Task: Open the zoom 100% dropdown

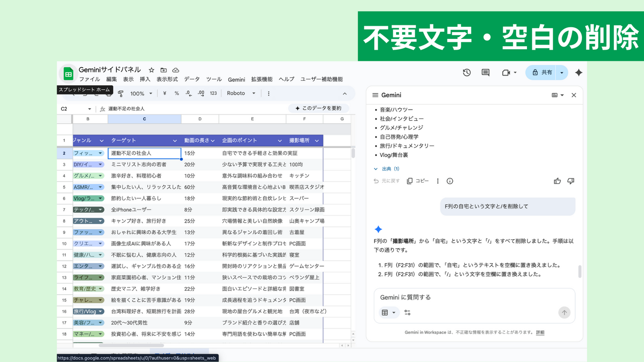Action: tap(141, 94)
